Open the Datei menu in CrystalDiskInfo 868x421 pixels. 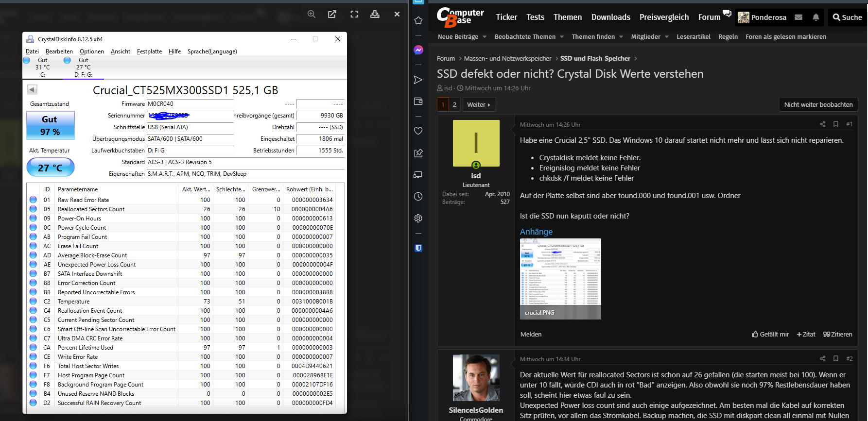(32, 51)
